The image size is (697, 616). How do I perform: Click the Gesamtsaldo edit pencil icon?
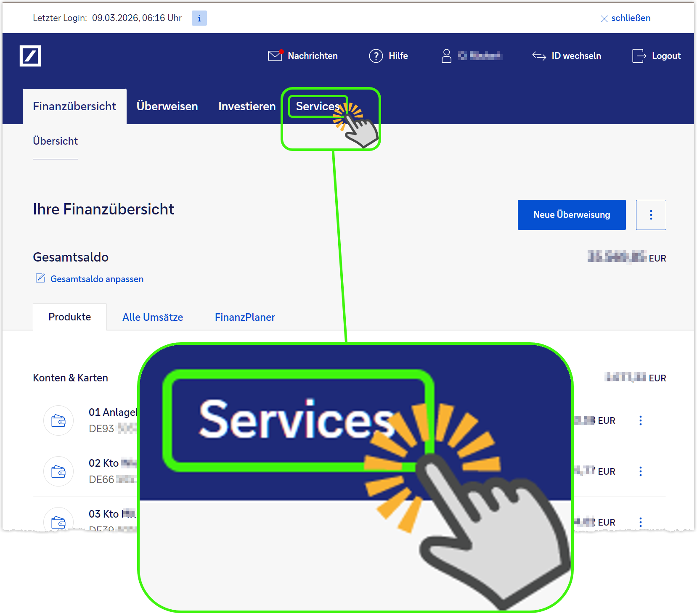point(40,278)
